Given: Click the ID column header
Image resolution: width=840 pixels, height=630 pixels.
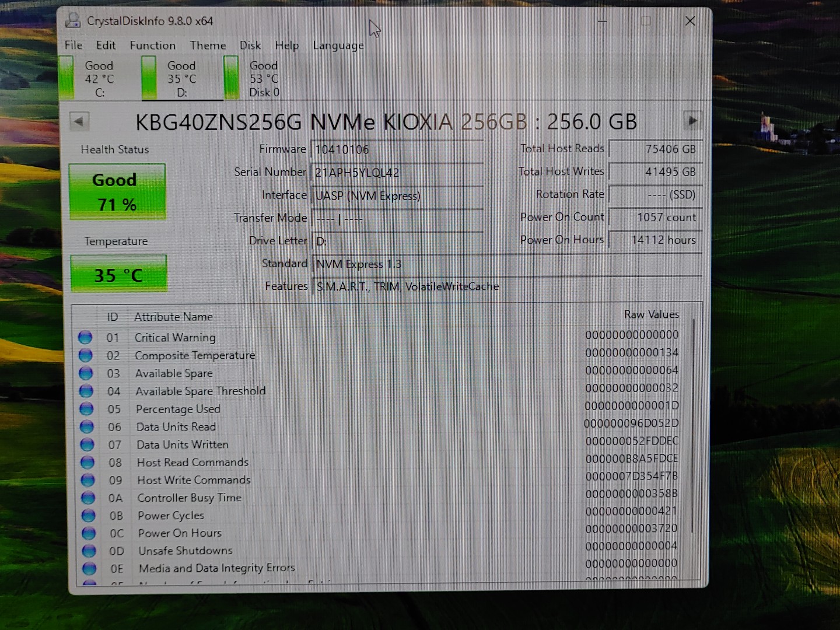Looking at the screenshot, I should point(113,317).
